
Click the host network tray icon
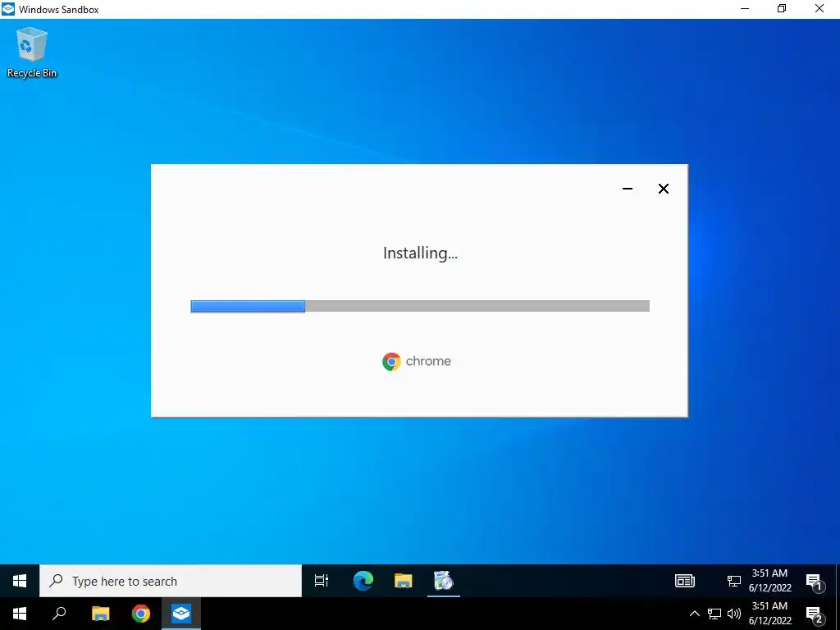coord(714,614)
